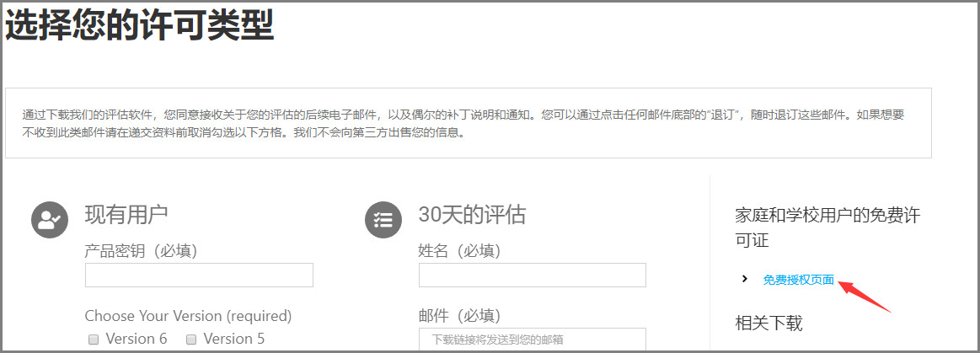Check the Version 5 checkbox
The height and width of the screenshot is (353, 980).
coord(192,340)
